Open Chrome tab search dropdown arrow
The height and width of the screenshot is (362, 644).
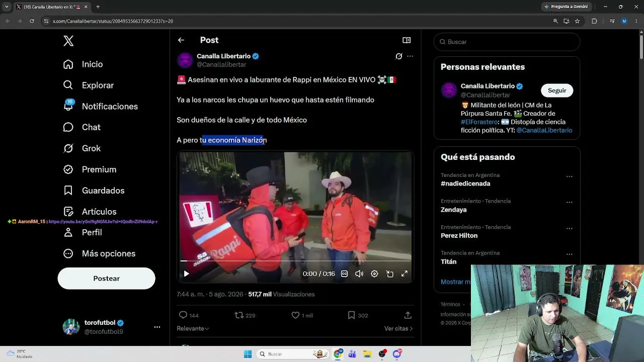tap(7, 7)
